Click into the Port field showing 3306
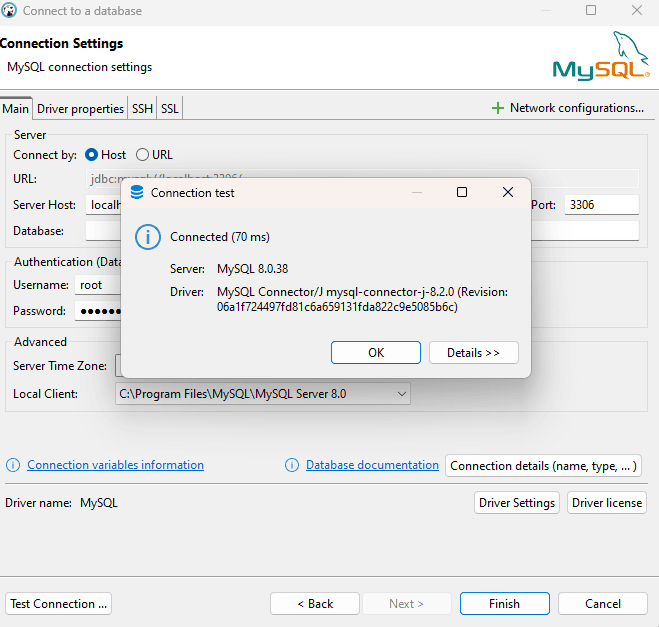The width and height of the screenshot is (659, 627). coord(602,205)
